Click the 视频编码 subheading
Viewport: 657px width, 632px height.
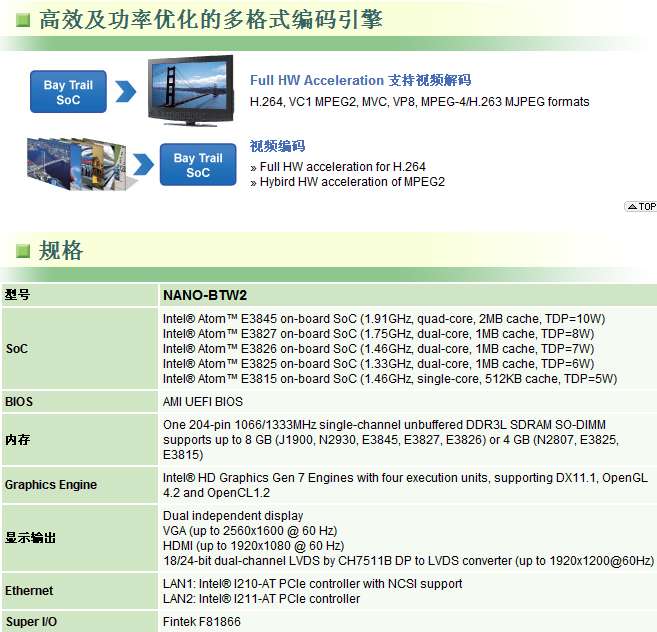[277, 146]
